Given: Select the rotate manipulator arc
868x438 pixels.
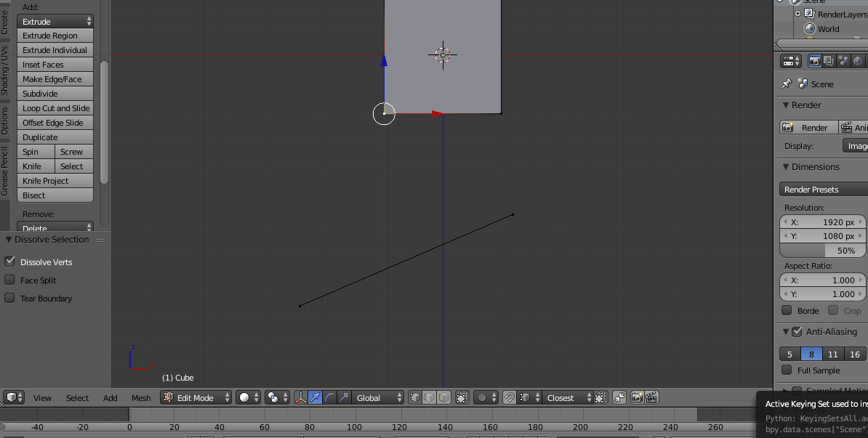Looking at the screenshot, I should coord(329,397).
